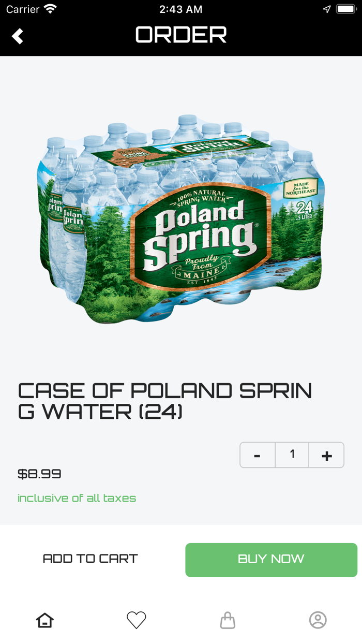
Task: Tap the battery indicator icon
Action: click(346, 9)
